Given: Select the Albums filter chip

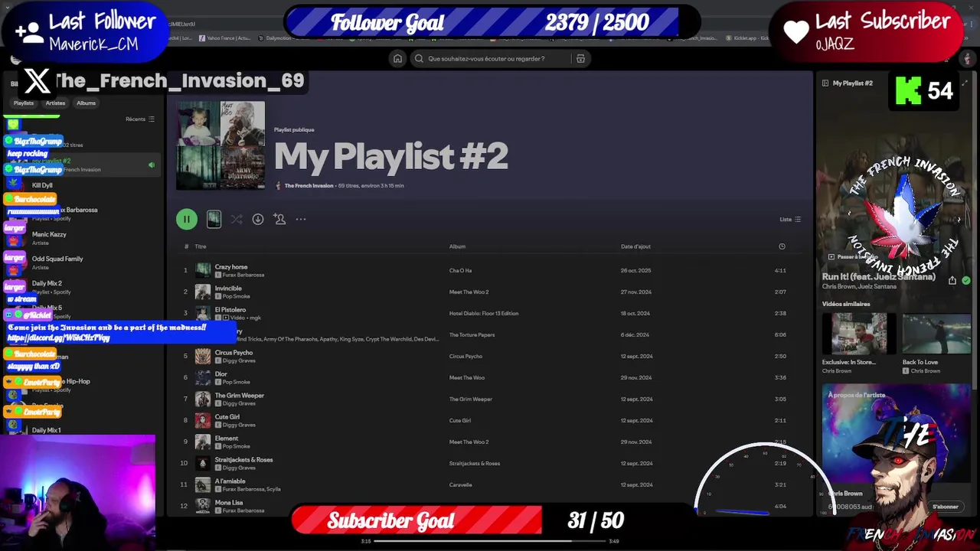Looking at the screenshot, I should click(x=86, y=103).
